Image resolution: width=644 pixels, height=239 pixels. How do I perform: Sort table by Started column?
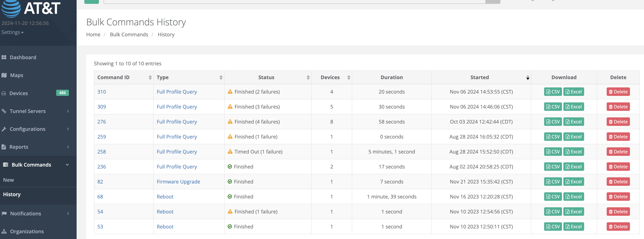coord(481,78)
